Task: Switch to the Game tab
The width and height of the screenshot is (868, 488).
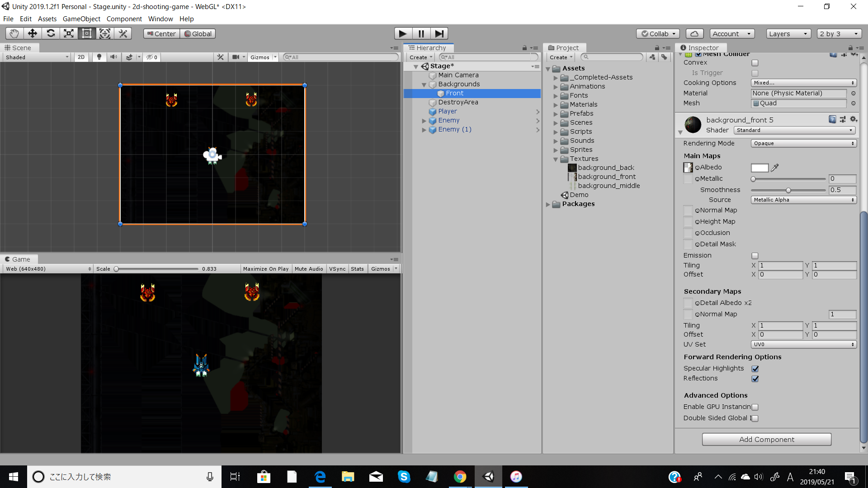Action: [x=18, y=259]
